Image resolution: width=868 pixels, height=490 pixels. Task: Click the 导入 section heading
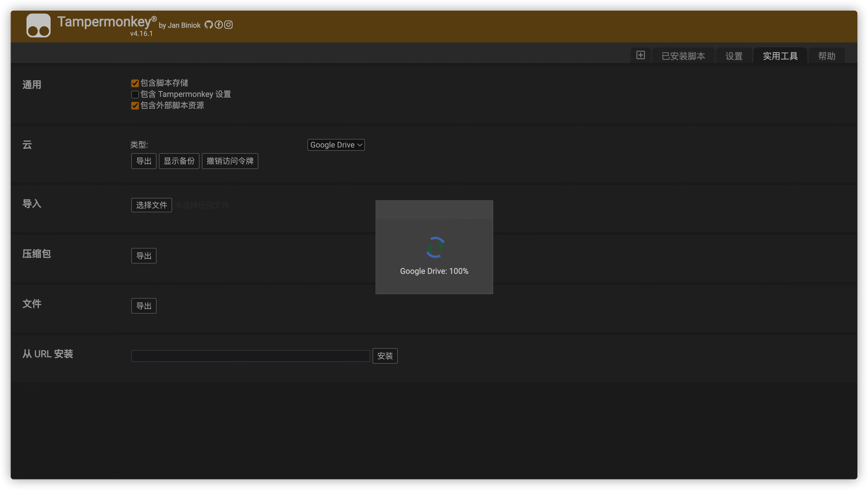(32, 204)
